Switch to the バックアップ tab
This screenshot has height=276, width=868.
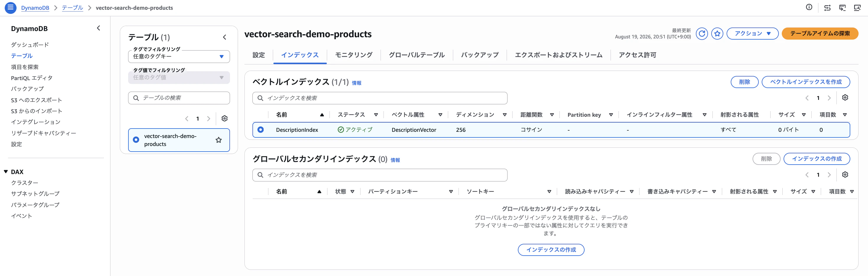(479, 55)
